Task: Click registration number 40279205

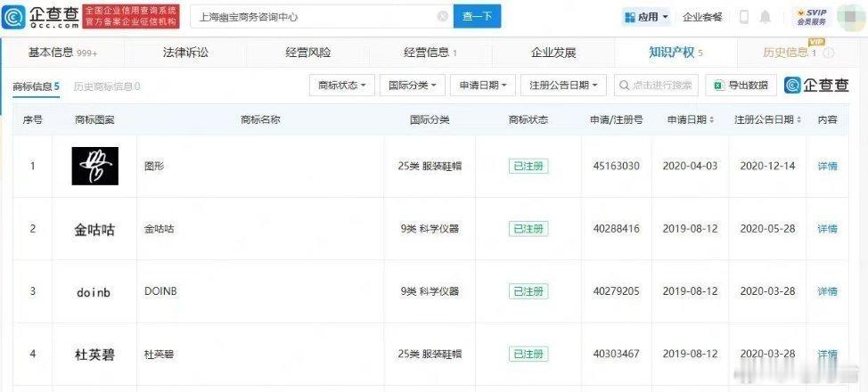Action: pos(616,291)
